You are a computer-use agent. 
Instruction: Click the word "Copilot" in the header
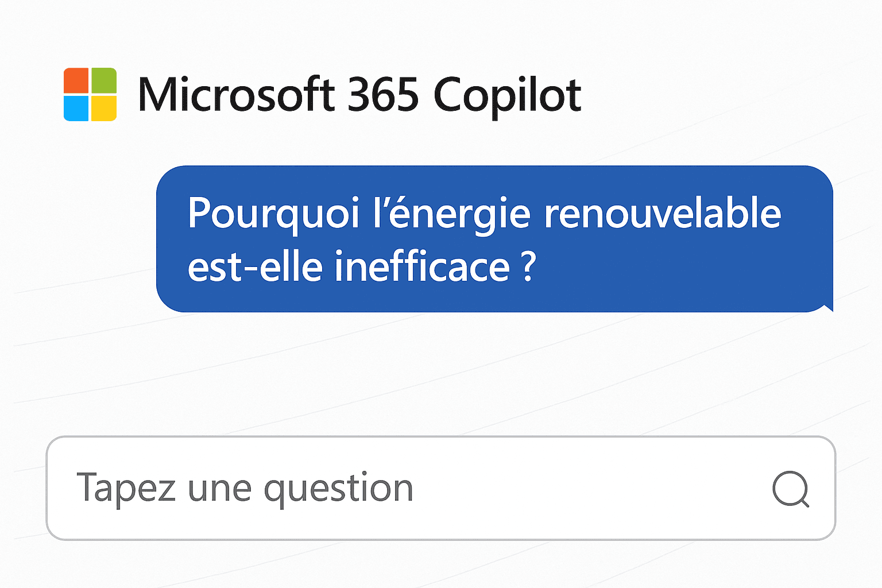[x=507, y=96]
